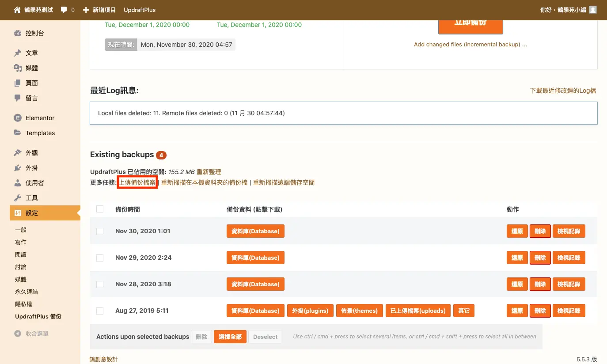607x364 pixels.
Task: Click Add changed files incremental backup link
Action: coord(470,44)
